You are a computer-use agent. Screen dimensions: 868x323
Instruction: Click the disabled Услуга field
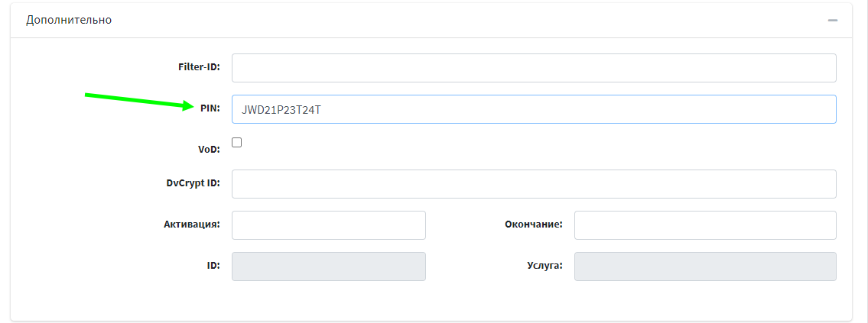coord(704,266)
